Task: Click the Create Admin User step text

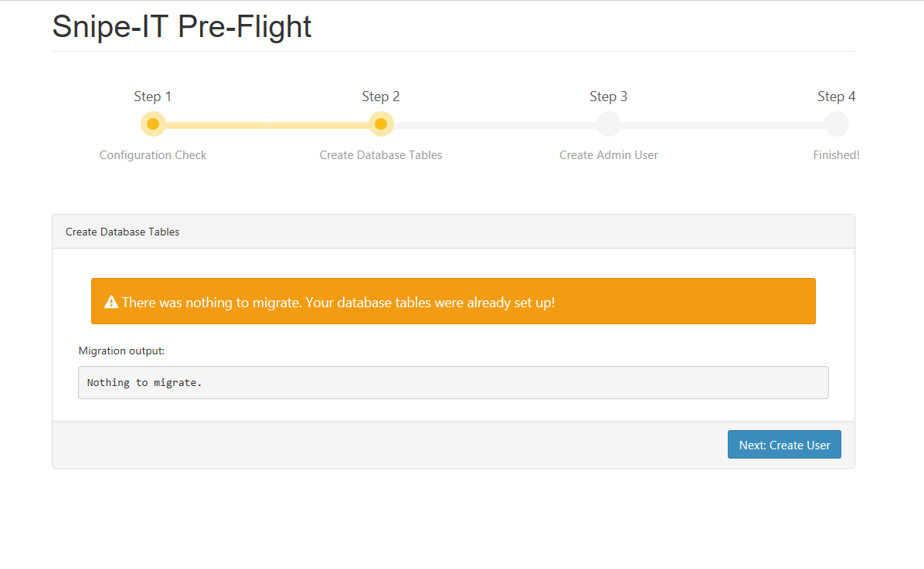Action: click(x=609, y=155)
